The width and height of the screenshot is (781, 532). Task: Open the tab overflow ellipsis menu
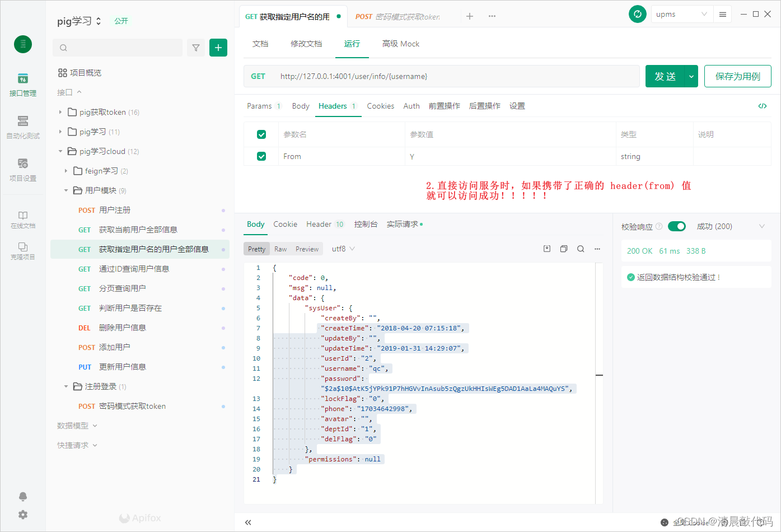[x=492, y=16]
